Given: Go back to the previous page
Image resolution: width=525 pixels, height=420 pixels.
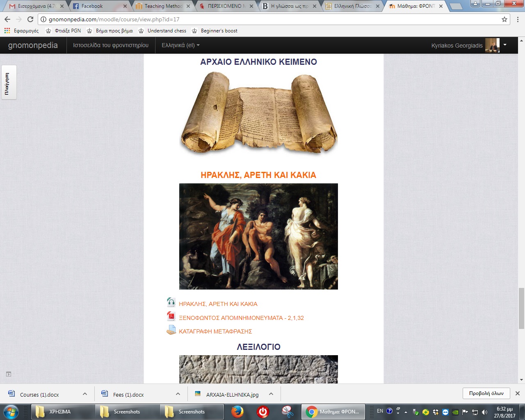Looking at the screenshot, I should (x=7, y=19).
